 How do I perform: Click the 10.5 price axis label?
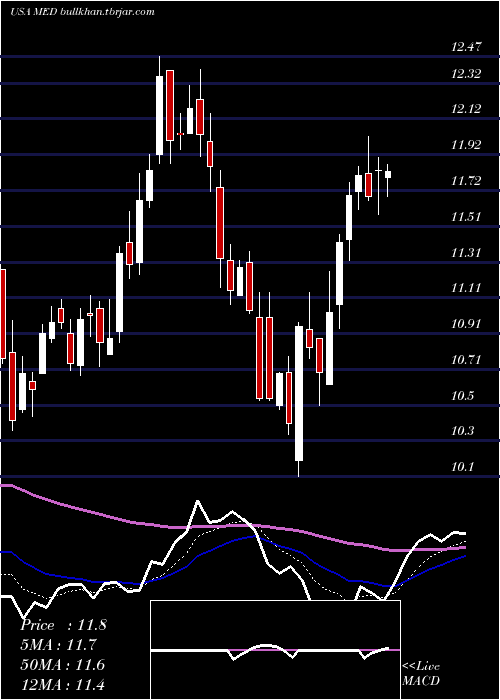(462, 396)
